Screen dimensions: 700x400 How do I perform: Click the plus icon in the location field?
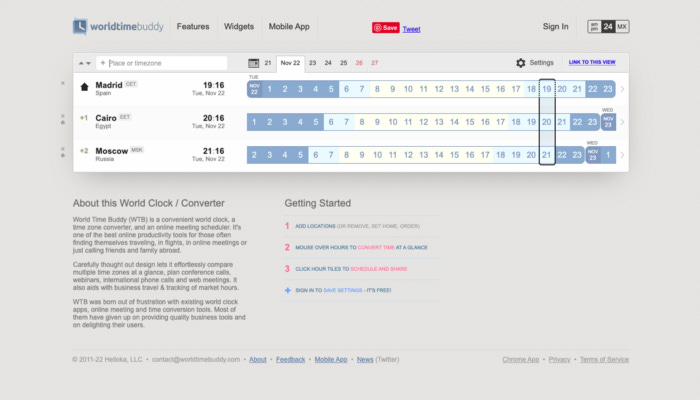point(103,63)
